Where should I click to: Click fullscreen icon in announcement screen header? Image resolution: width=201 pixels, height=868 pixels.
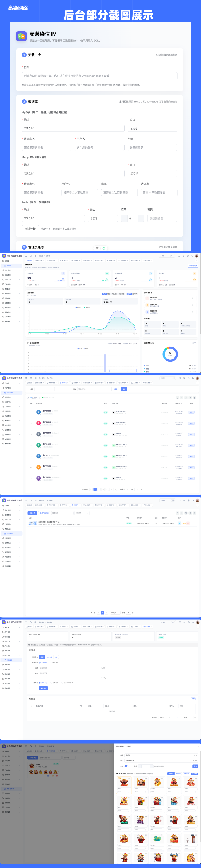pos(180,500)
